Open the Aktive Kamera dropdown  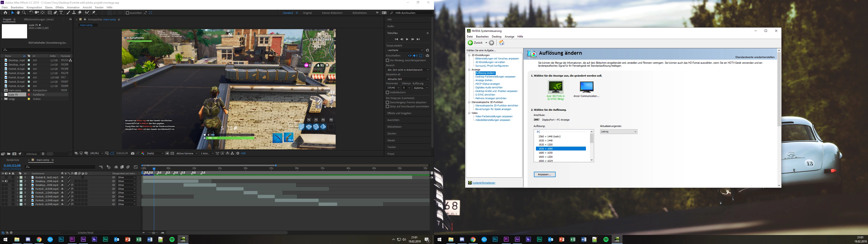(187, 153)
